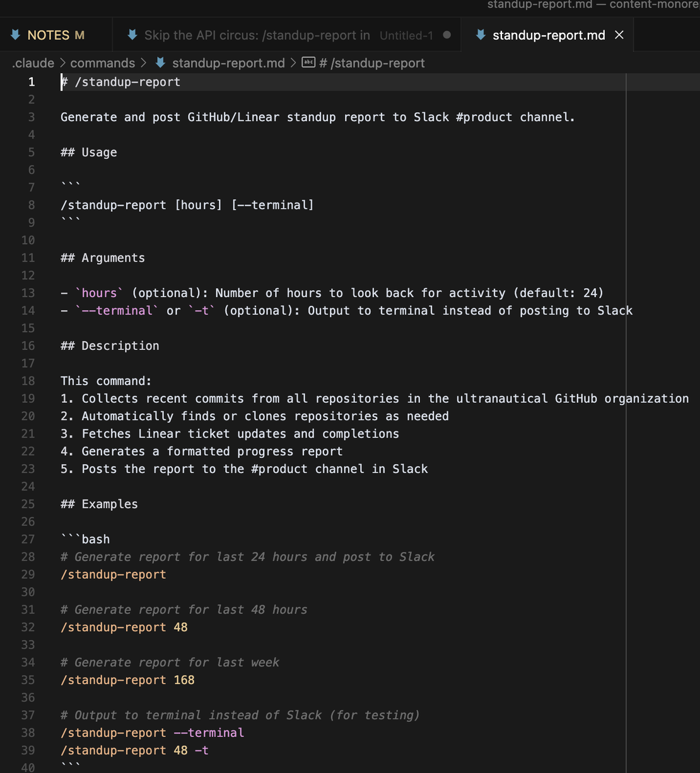Screen dimensions: 700x773
Task: Click '/standup-report --terminal' example line
Action: point(153,733)
